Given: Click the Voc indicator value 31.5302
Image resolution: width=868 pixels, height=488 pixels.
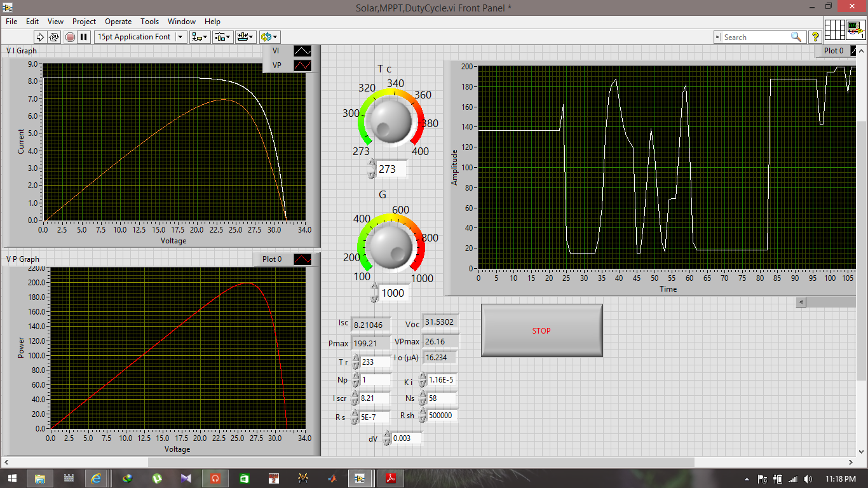Looking at the screenshot, I should tap(440, 323).
